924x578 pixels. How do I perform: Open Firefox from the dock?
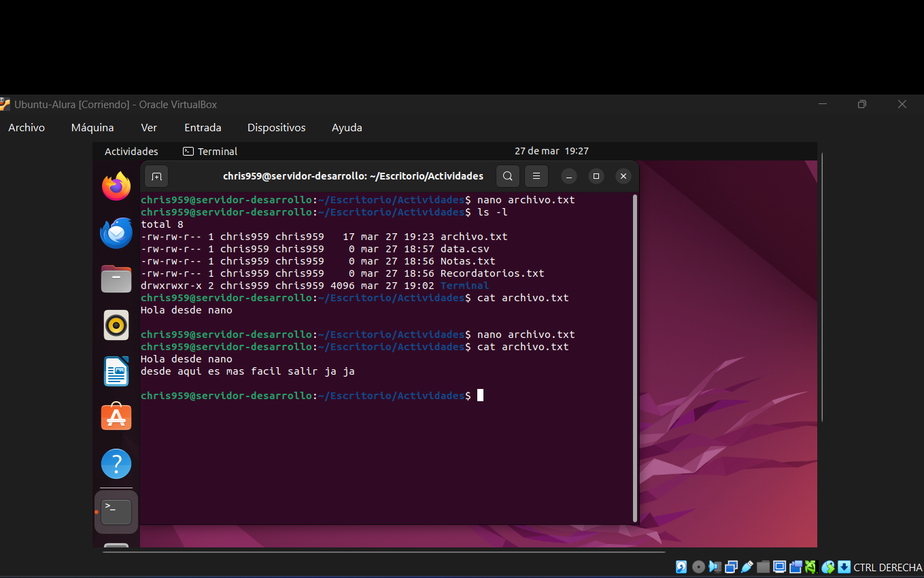pos(116,185)
